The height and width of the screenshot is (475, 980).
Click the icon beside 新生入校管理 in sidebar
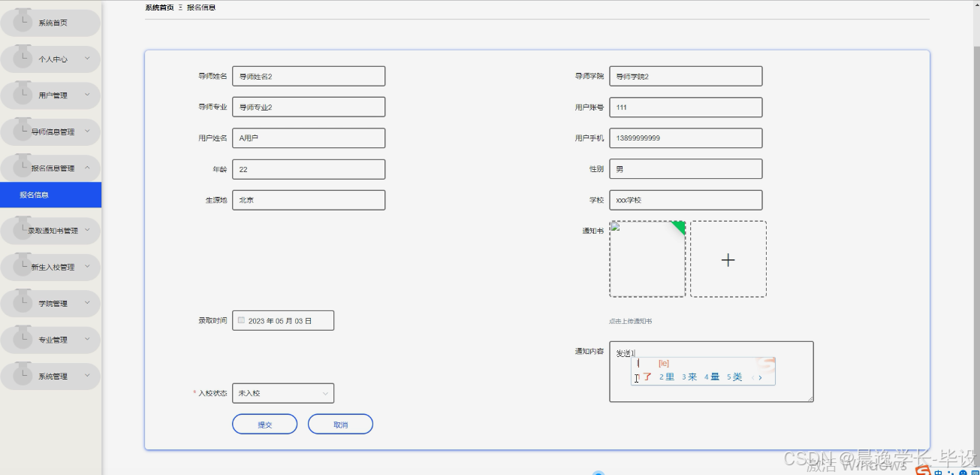[x=23, y=265]
